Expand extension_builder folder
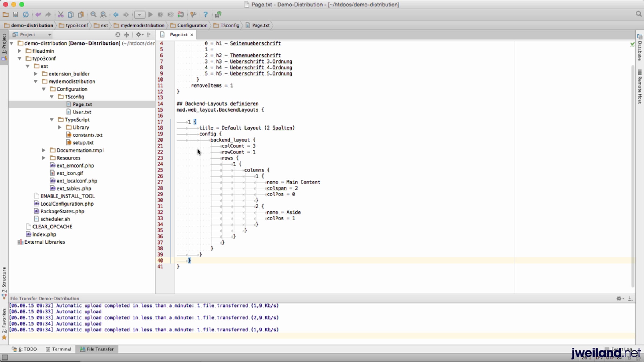The image size is (644, 362). pos(36,74)
